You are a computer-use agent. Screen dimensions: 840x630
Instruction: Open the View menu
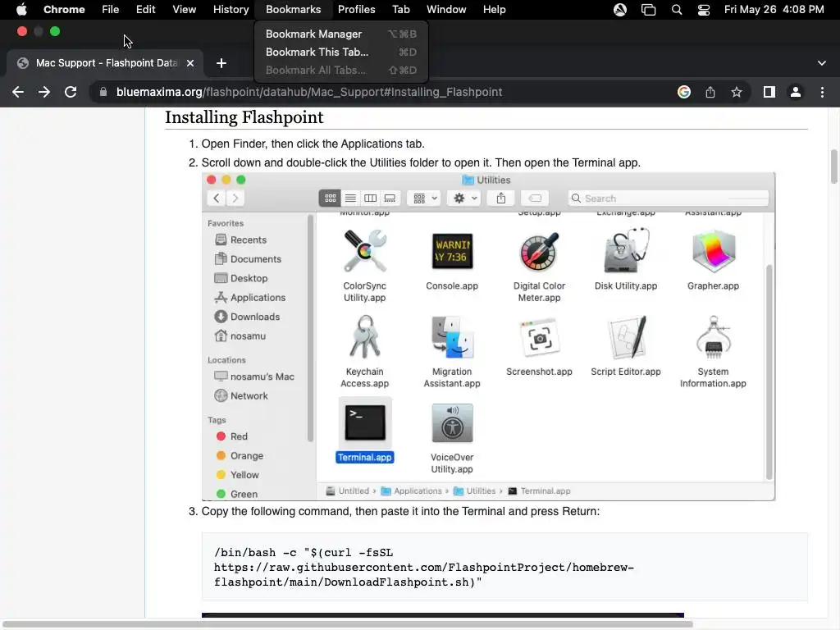[185, 10]
